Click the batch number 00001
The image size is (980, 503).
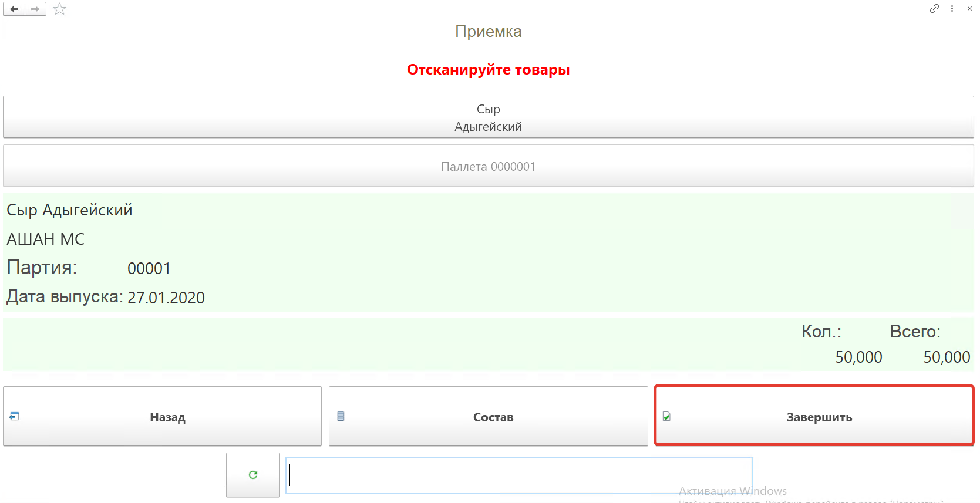(x=149, y=269)
